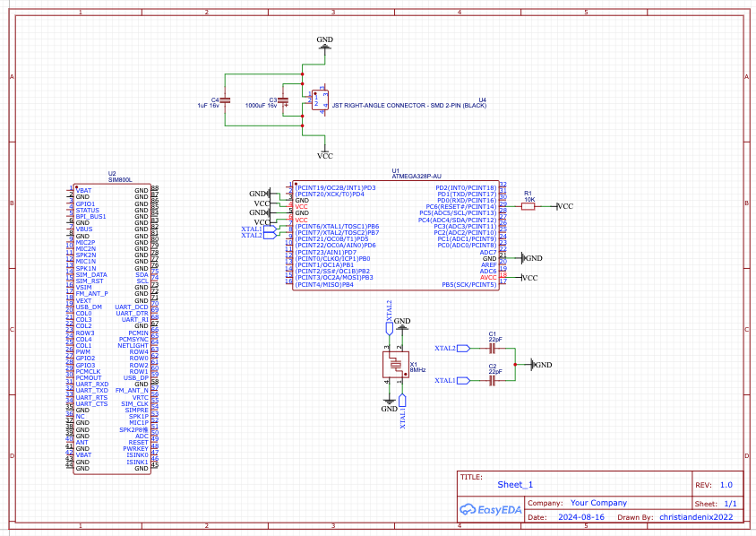This screenshot has height=536, width=756.
Task: Click the REV 1.0 value
Action: [x=726, y=485]
